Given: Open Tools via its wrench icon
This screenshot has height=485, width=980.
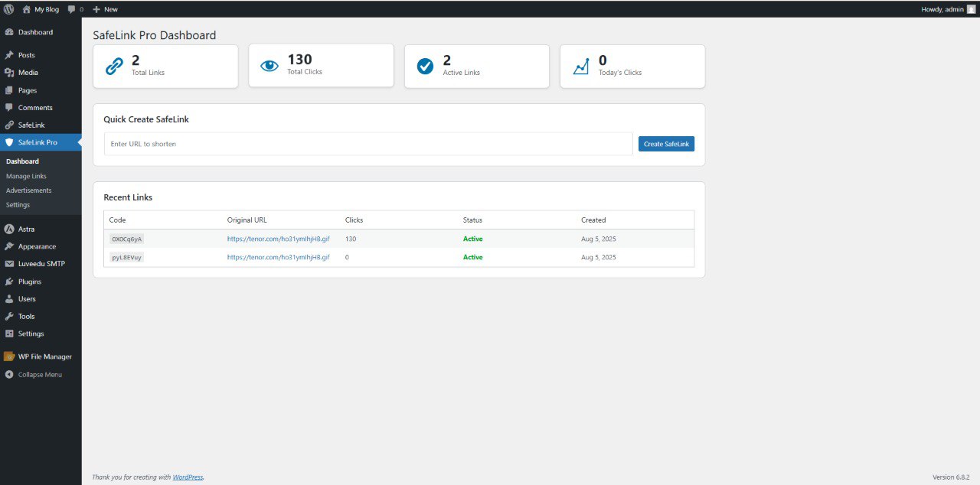Looking at the screenshot, I should [9, 316].
